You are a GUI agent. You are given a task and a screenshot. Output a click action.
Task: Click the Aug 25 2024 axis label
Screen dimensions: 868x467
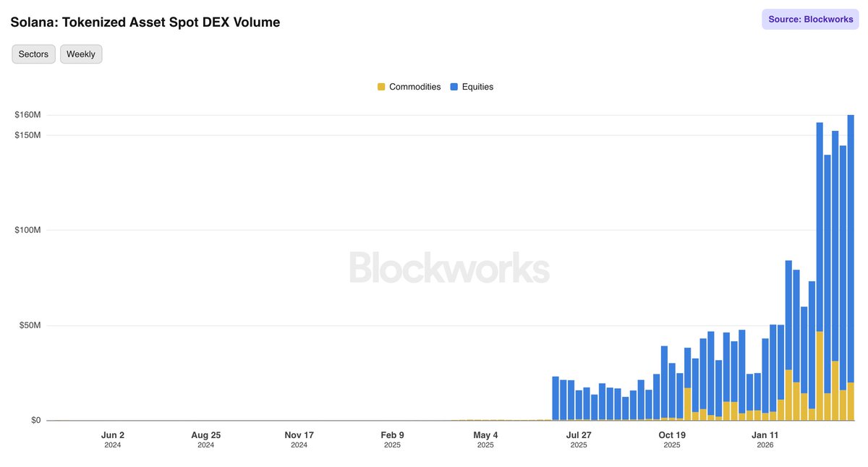206,440
